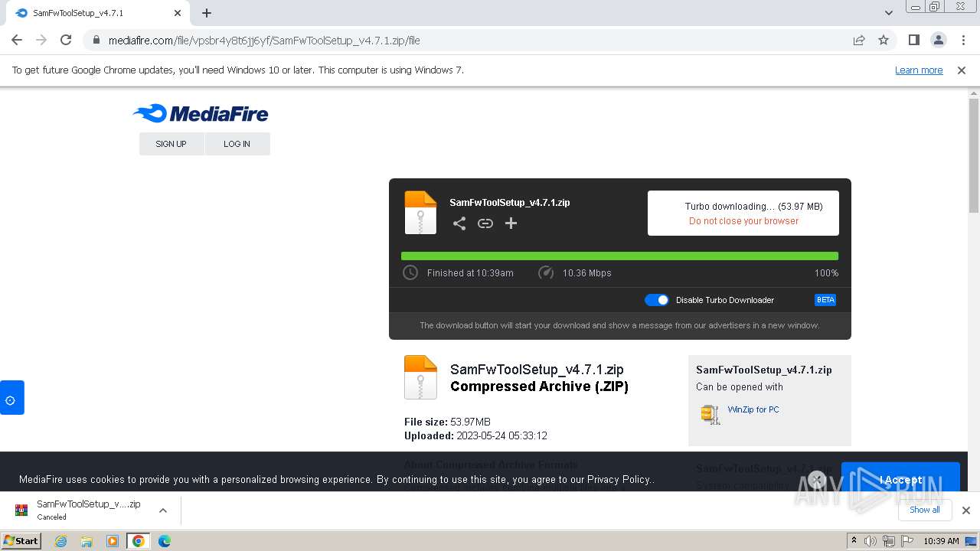
Task: Open Chrome profile avatar
Action: 938,40
